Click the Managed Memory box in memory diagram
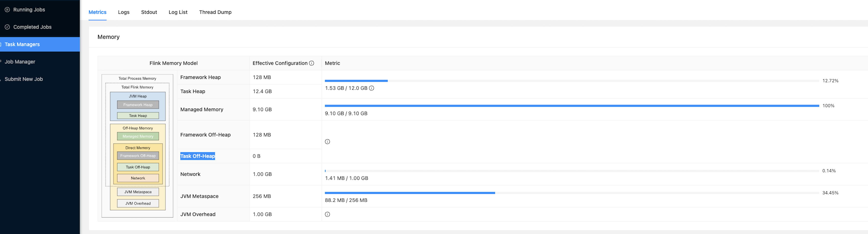 [x=138, y=137]
